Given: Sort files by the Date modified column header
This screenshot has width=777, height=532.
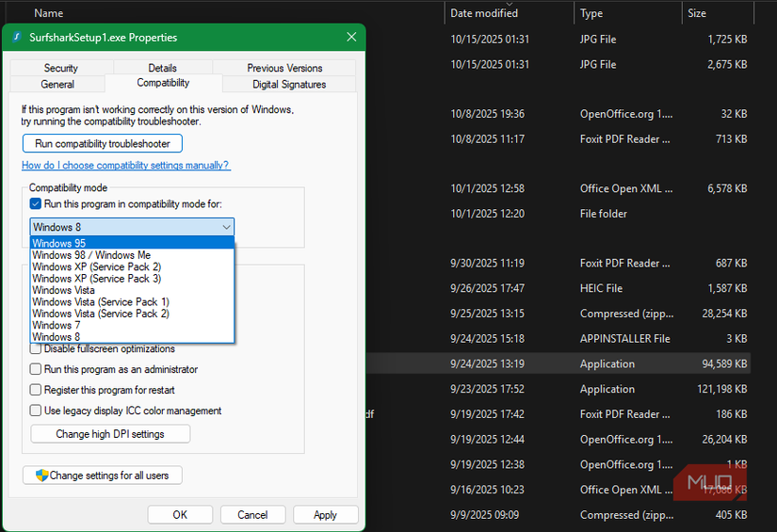Looking at the screenshot, I should [x=484, y=13].
